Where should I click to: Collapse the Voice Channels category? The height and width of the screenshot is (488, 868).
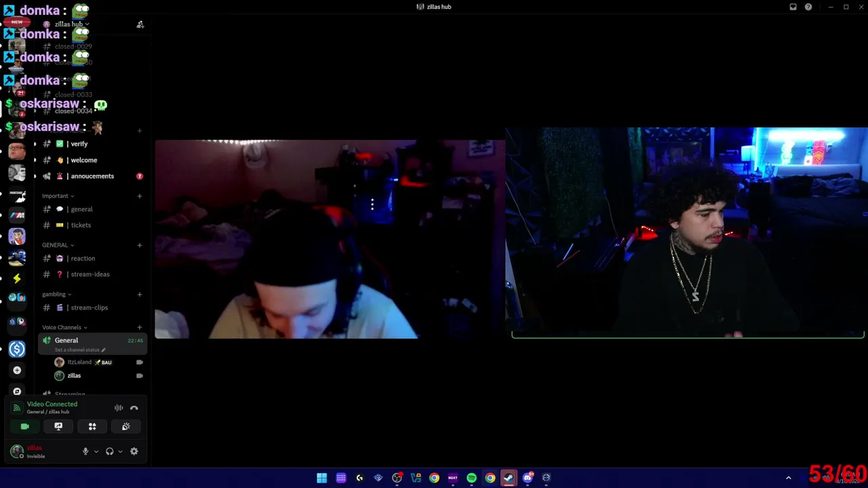coord(64,327)
